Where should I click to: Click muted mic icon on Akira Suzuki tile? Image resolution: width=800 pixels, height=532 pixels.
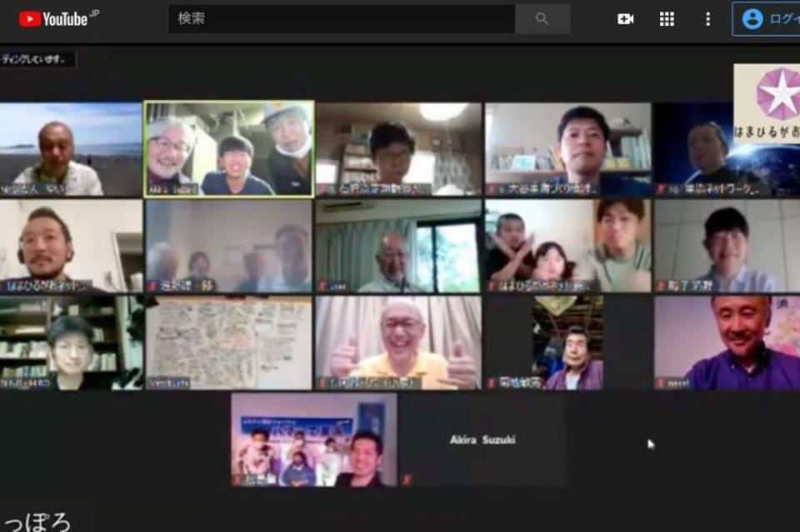click(407, 480)
